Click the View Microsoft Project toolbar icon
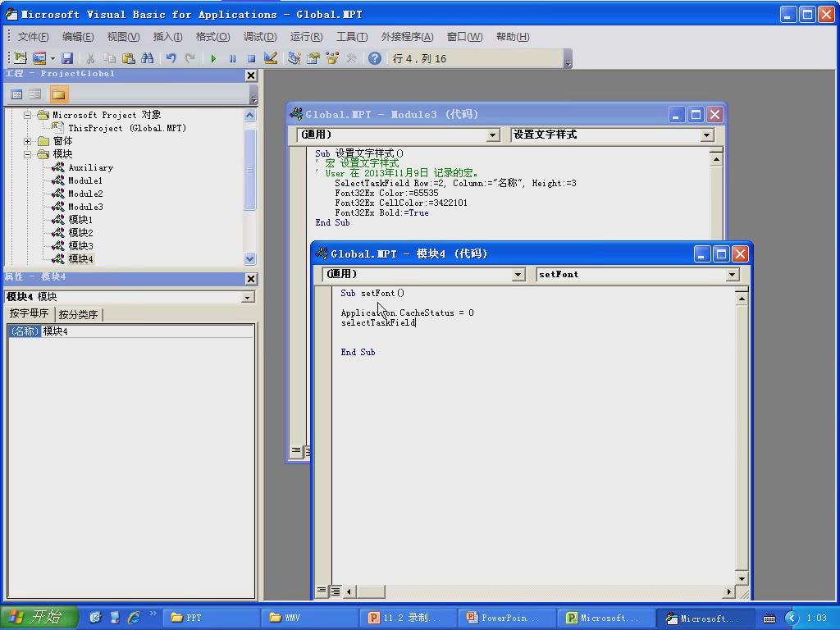 click(21, 58)
